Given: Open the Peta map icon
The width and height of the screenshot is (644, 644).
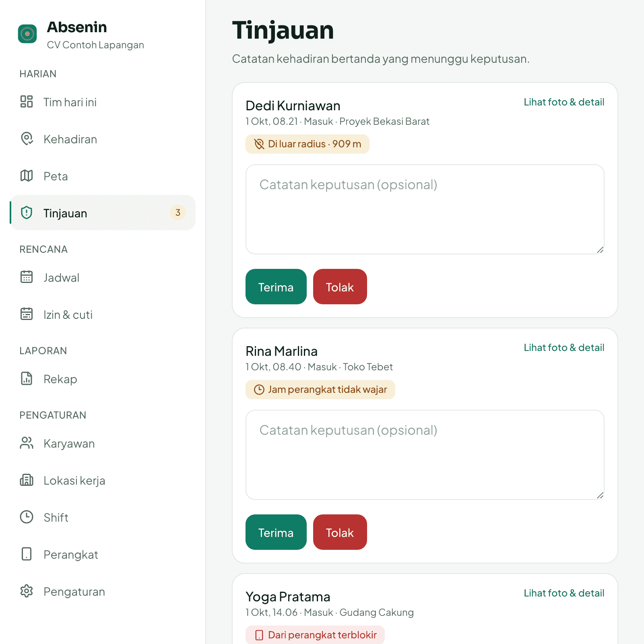Looking at the screenshot, I should tap(27, 175).
